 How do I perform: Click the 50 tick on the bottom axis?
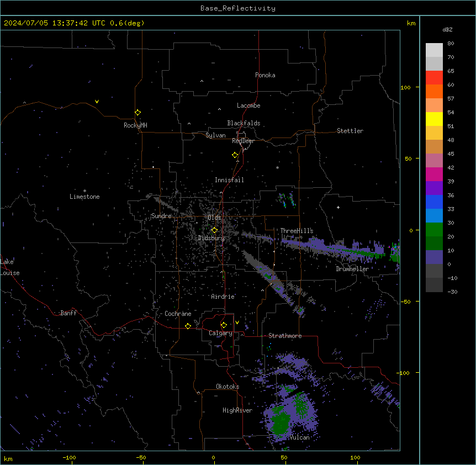click(x=284, y=457)
